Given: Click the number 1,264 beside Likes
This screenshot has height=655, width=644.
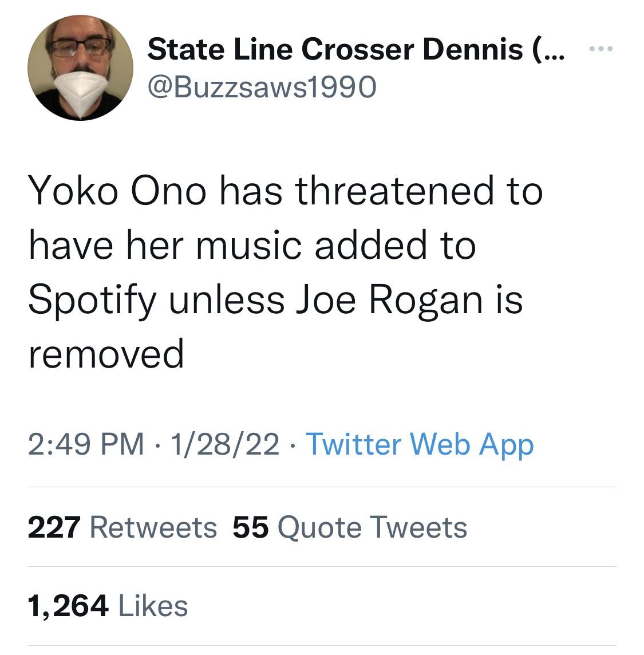Looking at the screenshot, I should click(x=68, y=606).
